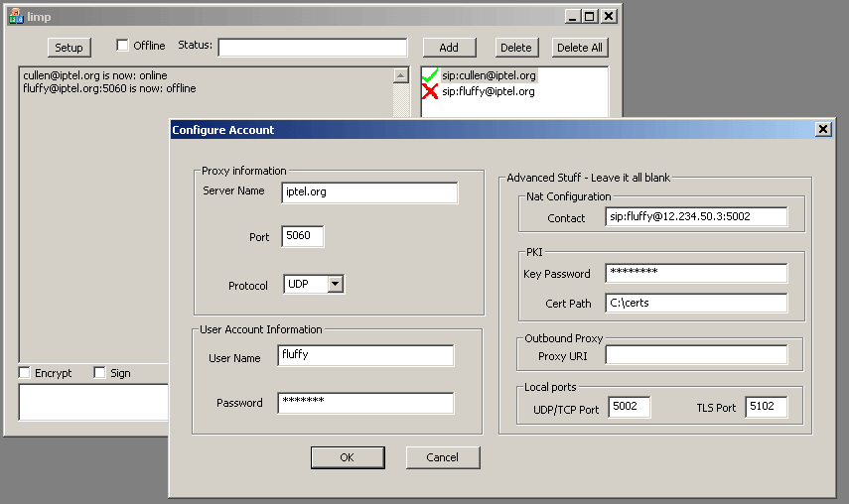Enable the Sign checkbox
Screen dimensions: 849x504
99,373
